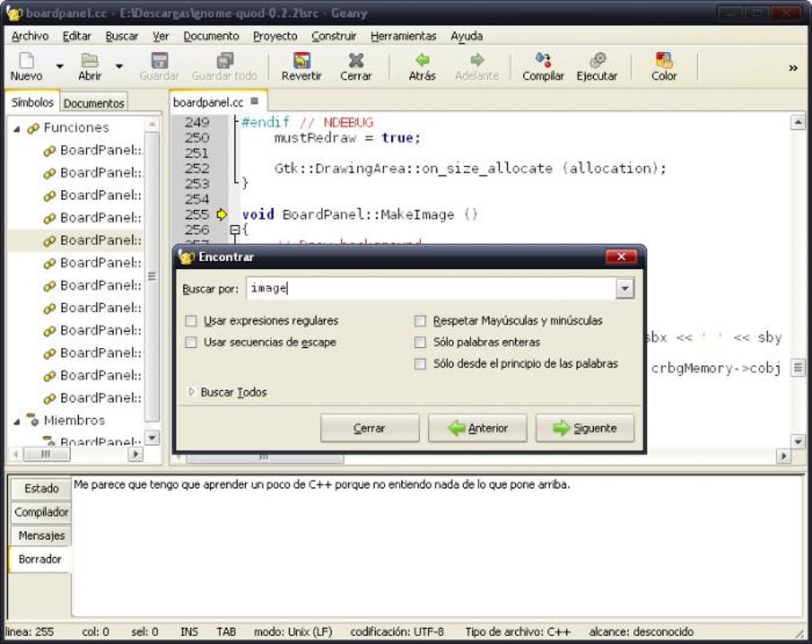The height and width of the screenshot is (644, 812).
Task: Open the Construir menu
Action: [x=334, y=37]
